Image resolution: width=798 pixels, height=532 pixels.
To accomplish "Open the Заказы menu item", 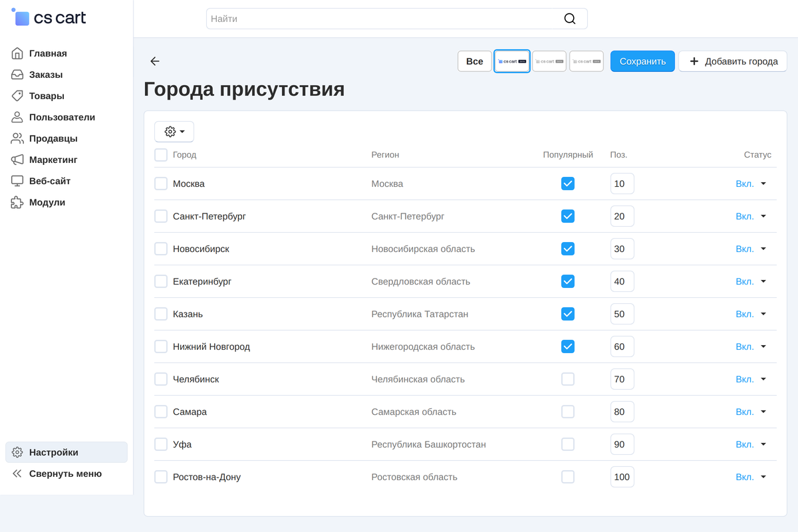I will point(66,74).
